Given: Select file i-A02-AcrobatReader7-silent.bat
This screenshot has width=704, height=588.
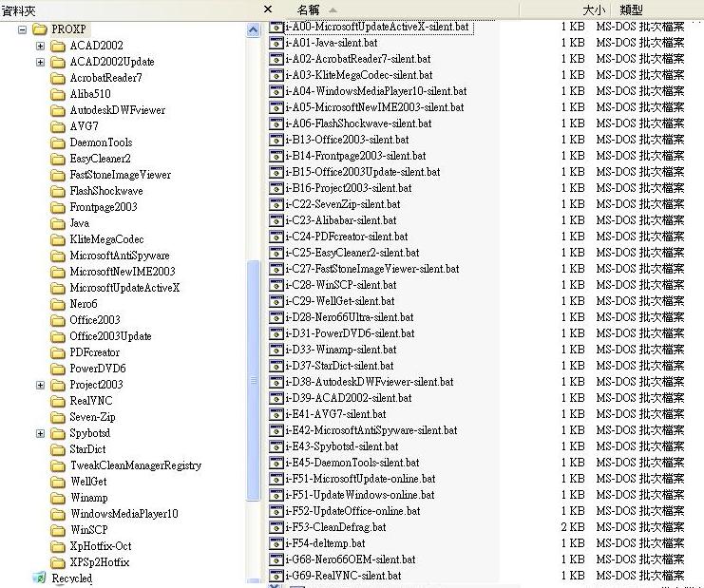Looking at the screenshot, I should point(358,59).
